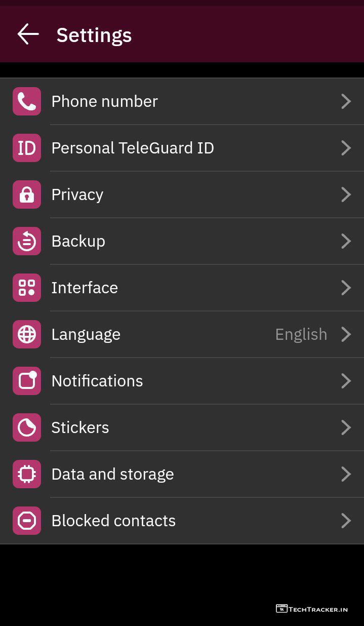Click the Language globe icon

point(27,334)
